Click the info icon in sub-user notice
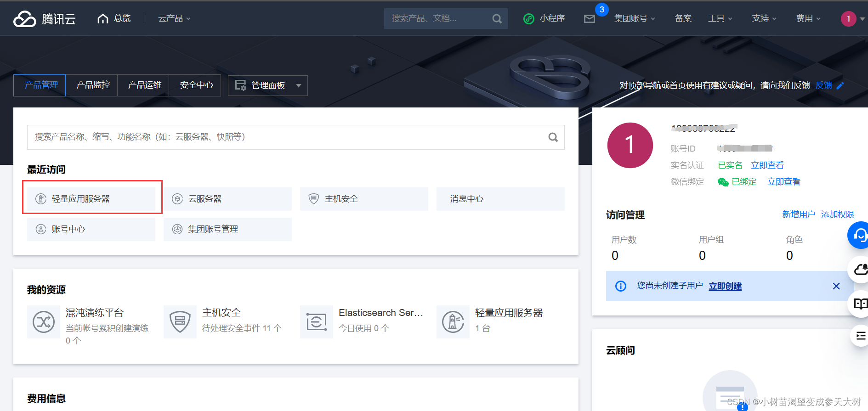Image resolution: width=868 pixels, height=411 pixels. point(621,286)
